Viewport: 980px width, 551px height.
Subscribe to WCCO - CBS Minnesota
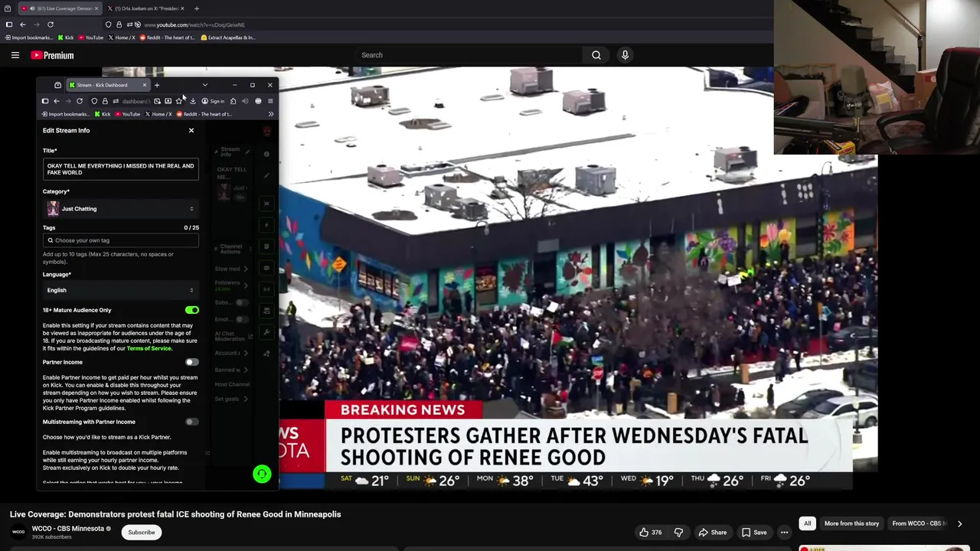[x=141, y=533]
